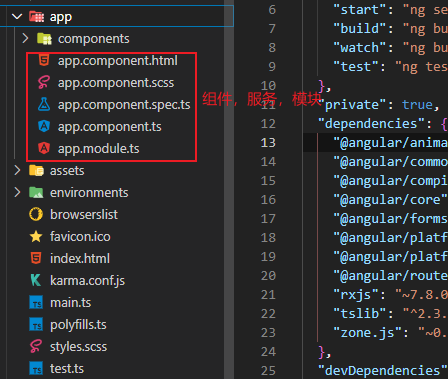448x379 pixels.
Task: Click the flask icon of app.component.spec.ts
Action: coord(44,104)
